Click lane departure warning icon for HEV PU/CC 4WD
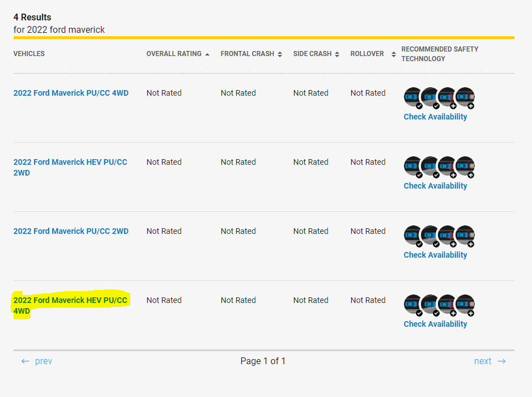Image resolution: width=532 pixels, height=397 pixels. click(x=430, y=305)
